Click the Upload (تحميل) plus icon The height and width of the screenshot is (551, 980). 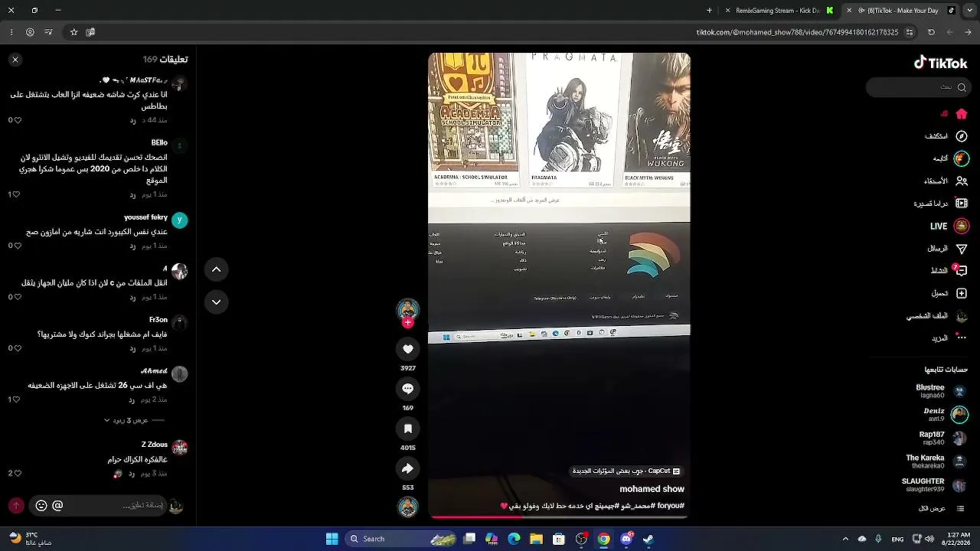point(962,293)
